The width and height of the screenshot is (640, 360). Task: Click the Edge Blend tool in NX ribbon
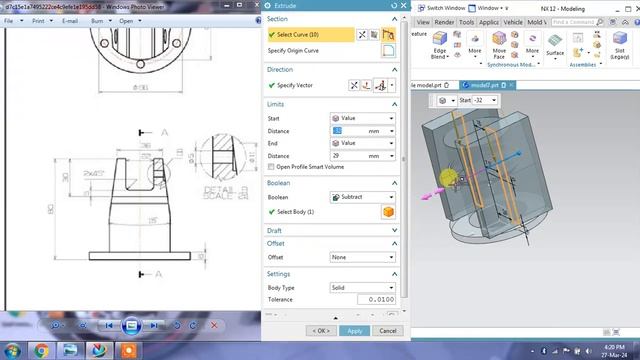(440, 45)
